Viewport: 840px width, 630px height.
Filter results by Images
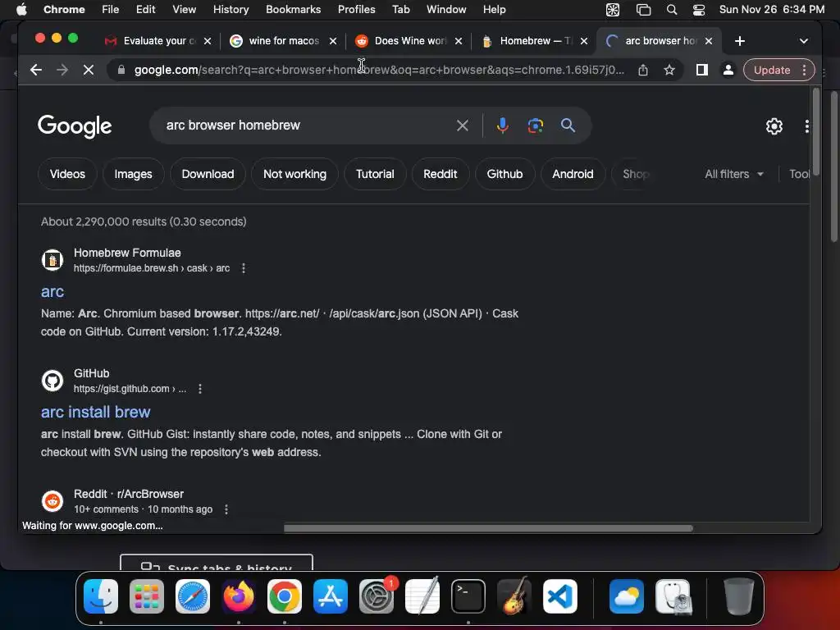coord(133,174)
